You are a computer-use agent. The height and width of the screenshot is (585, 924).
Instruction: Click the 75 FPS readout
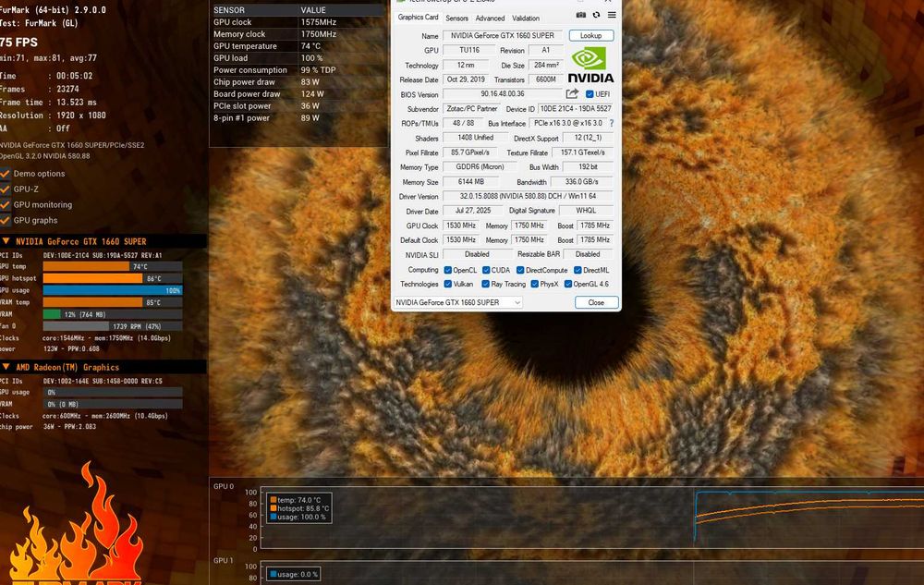click(18, 42)
